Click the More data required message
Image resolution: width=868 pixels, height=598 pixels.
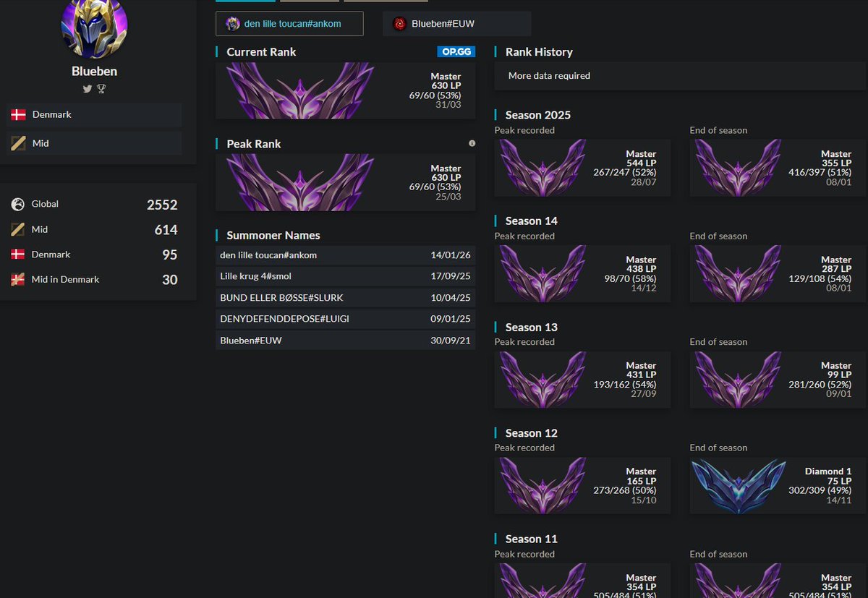[x=549, y=76]
